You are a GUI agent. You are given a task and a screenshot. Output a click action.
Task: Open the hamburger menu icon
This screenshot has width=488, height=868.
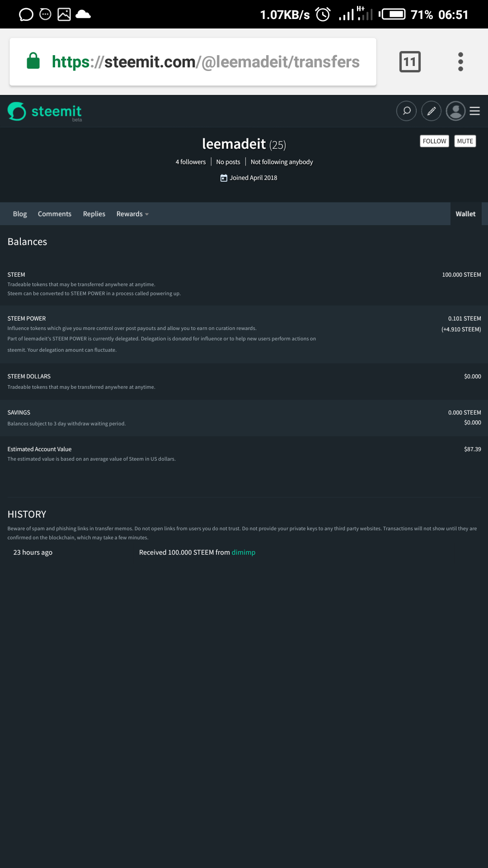point(474,111)
